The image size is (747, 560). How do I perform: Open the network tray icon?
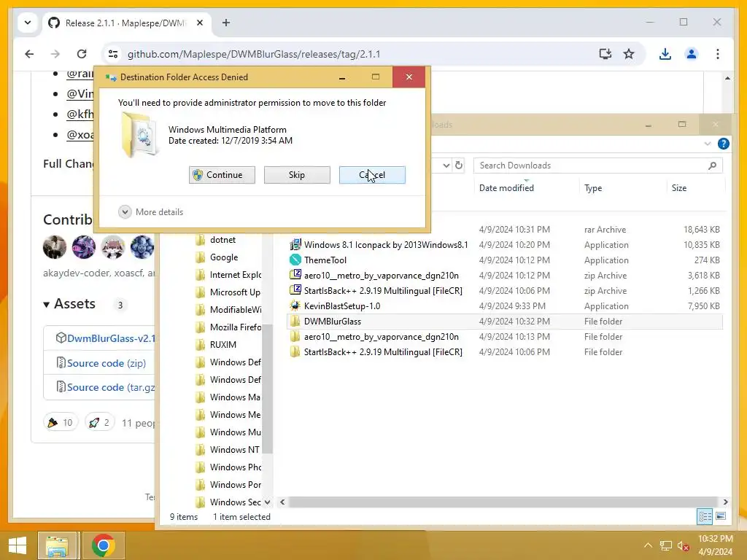(665, 545)
